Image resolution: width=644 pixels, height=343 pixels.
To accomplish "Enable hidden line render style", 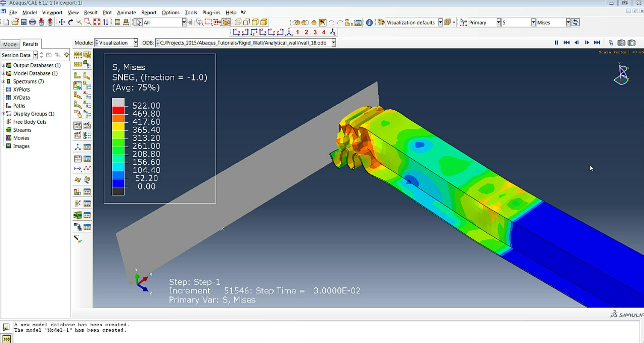I will tap(246, 22).
